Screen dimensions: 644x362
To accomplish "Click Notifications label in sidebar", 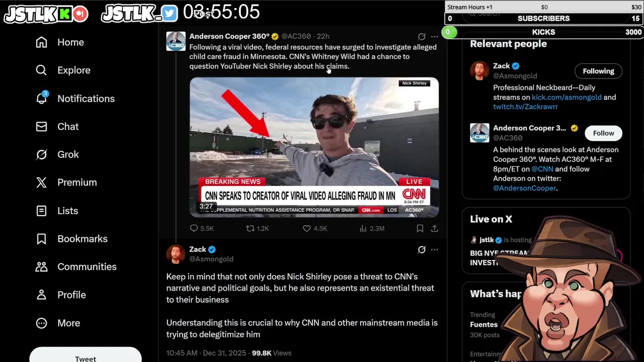I will 86,99.
